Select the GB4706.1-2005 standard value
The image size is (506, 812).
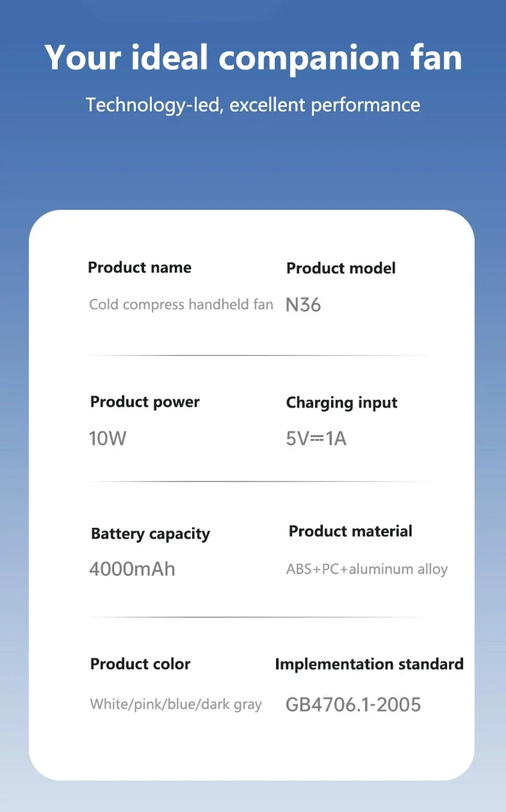(x=354, y=705)
